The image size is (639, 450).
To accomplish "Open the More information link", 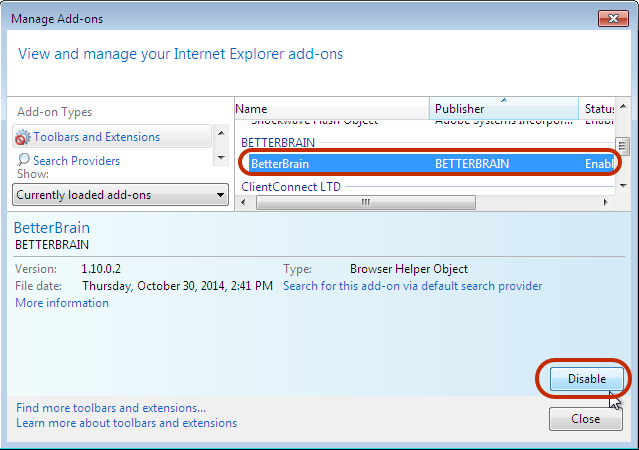I will tap(62, 303).
